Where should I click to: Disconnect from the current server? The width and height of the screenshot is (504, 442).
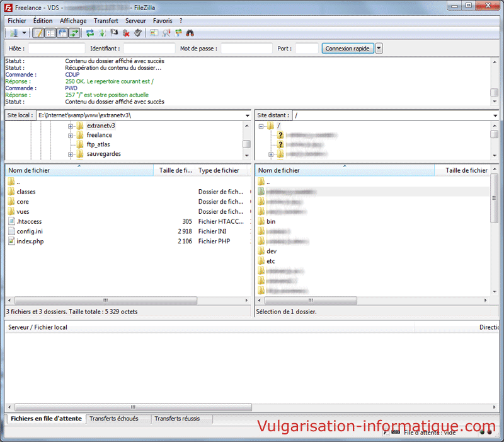[x=126, y=33]
